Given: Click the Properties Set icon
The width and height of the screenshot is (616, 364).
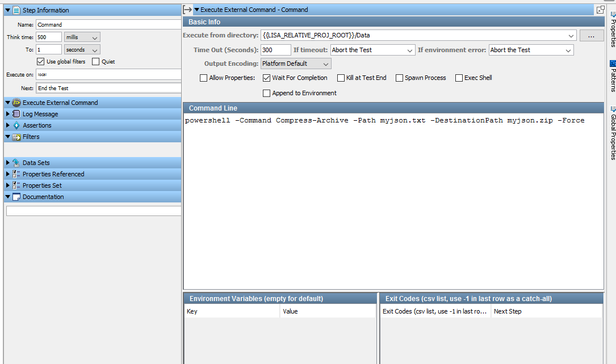Looking at the screenshot, I should click(x=16, y=185).
